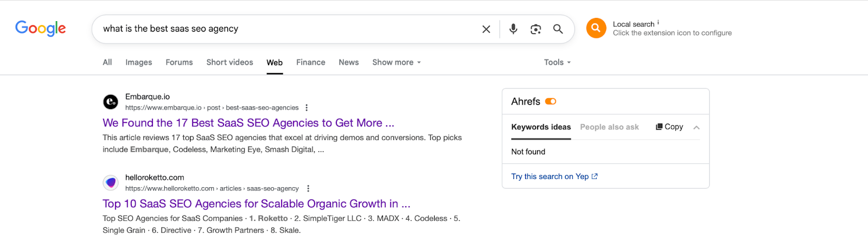Click the helloroketto.com site name

click(x=155, y=177)
